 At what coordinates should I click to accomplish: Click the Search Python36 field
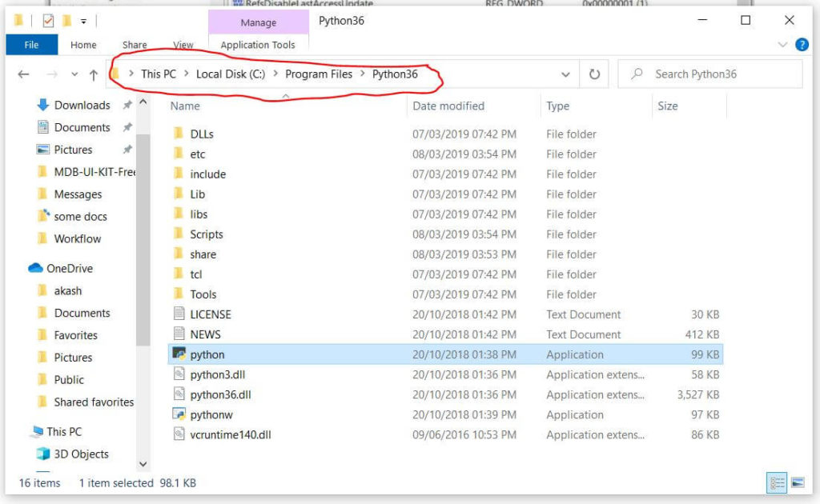709,74
